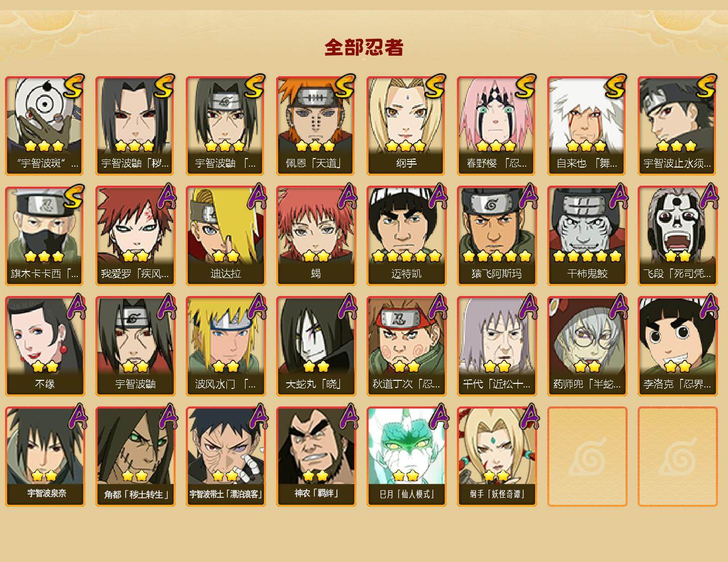Select the Pain 佩恩「天道」 ninja card
Screen dimensions: 728x562
coord(316,126)
